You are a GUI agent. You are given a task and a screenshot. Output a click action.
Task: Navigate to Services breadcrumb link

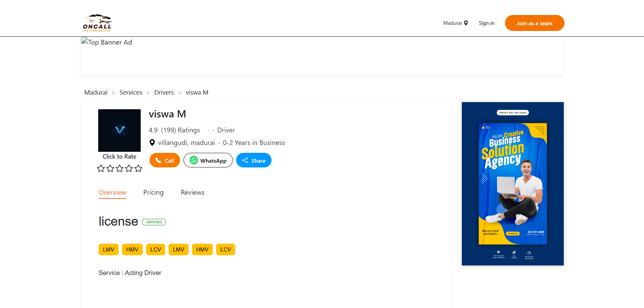coord(131,93)
